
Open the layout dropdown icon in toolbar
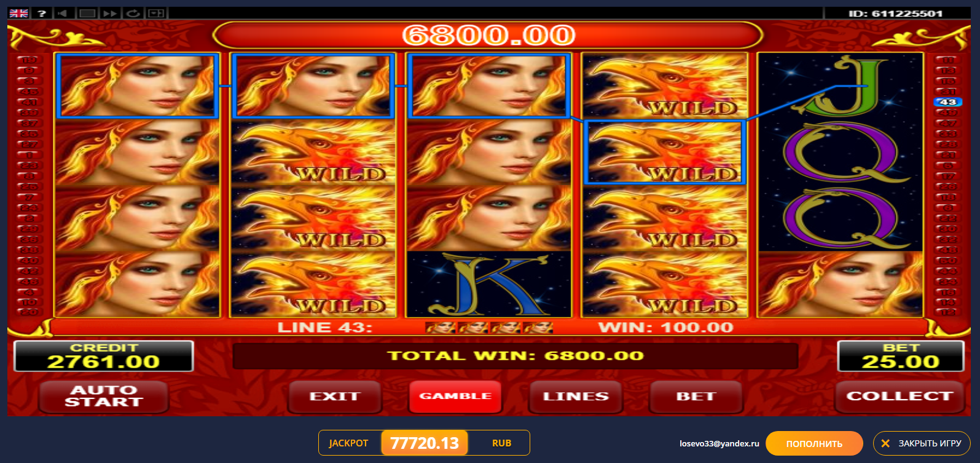(157, 13)
